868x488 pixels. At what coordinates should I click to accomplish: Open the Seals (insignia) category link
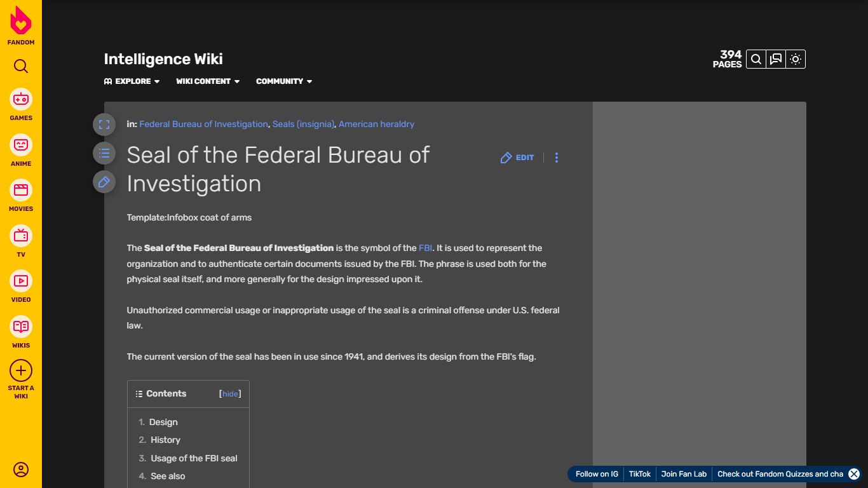303,124
